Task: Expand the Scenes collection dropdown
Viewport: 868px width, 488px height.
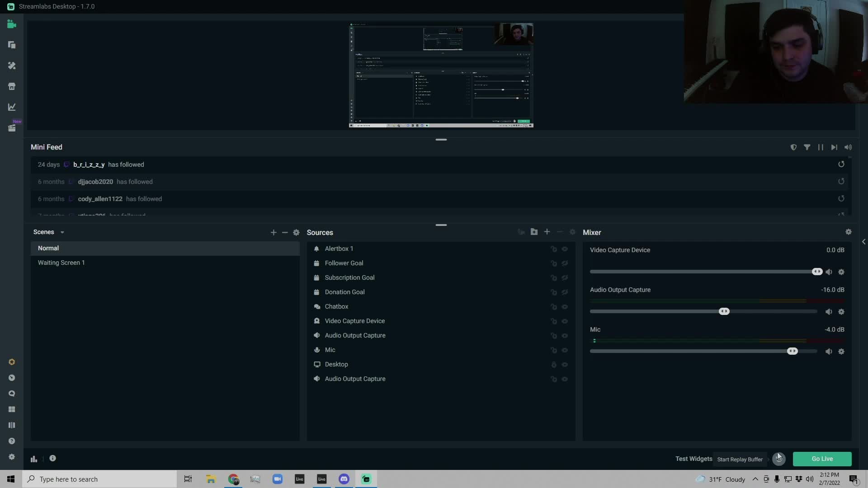Action: click(62, 232)
